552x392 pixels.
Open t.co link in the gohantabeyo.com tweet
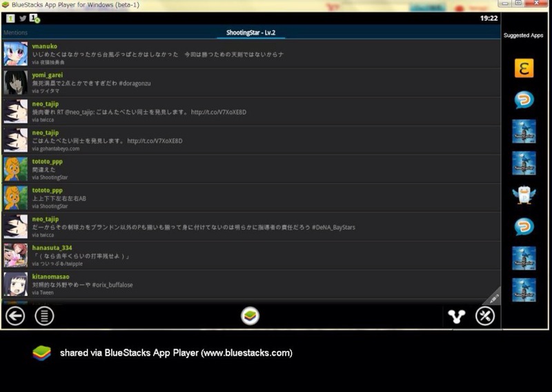(x=155, y=141)
